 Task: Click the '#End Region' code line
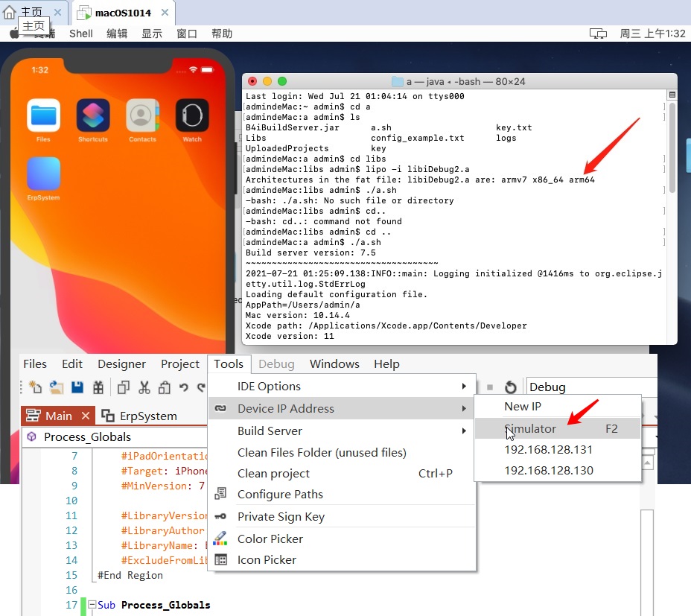(x=130, y=575)
